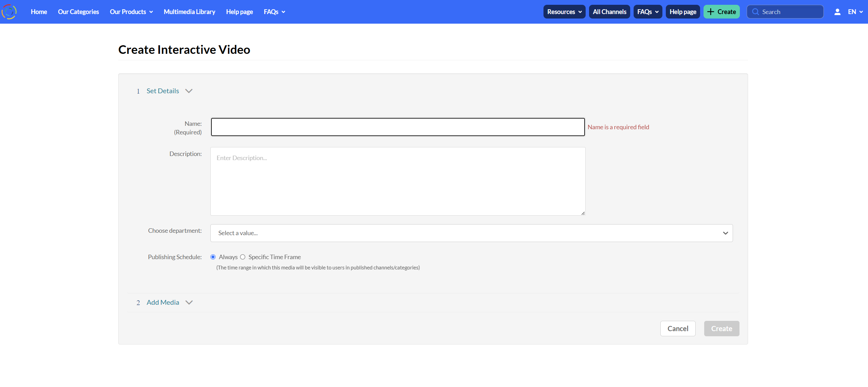This screenshot has height=387, width=868.
Task: Click the Cancel button
Action: click(677, 328)
